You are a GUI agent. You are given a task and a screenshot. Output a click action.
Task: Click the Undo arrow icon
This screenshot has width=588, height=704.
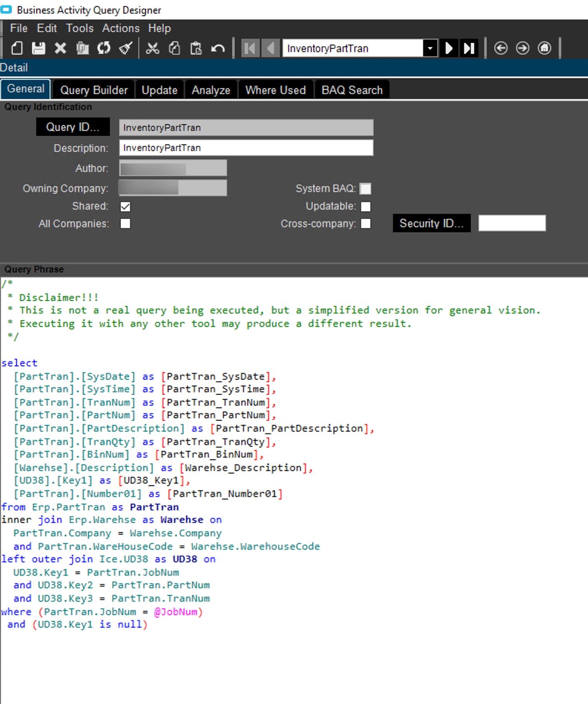218,48
